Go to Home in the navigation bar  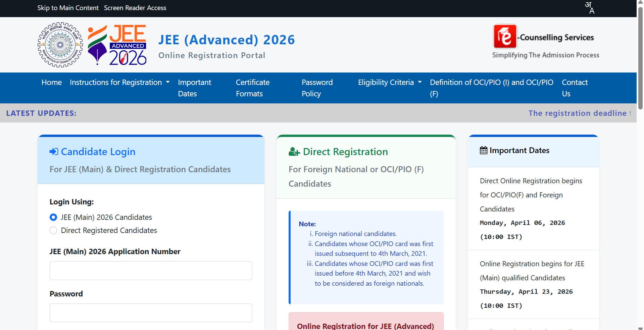52,82
